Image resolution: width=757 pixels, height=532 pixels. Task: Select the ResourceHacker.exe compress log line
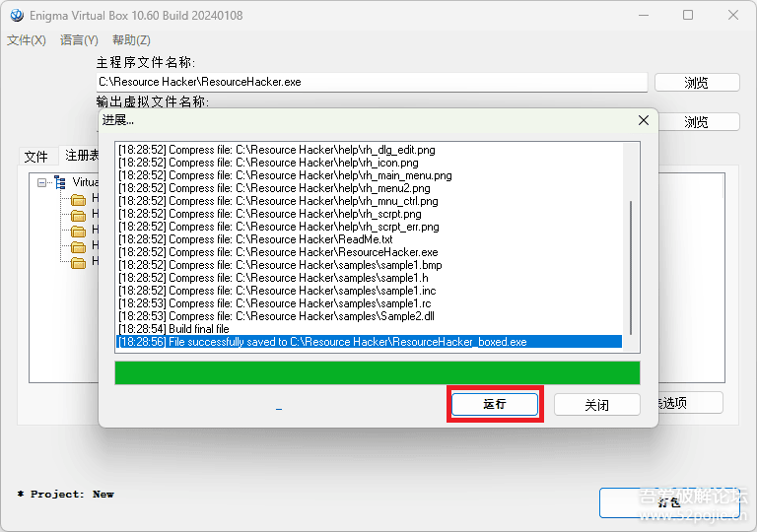[x=370, y=252]
